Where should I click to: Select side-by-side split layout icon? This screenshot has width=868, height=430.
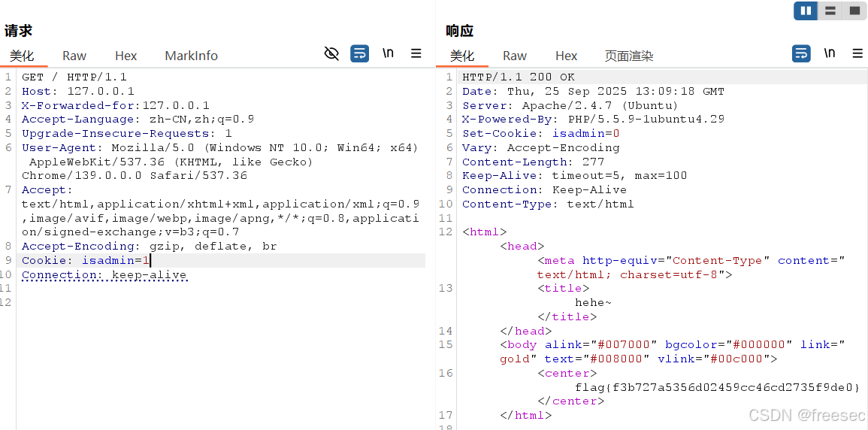(x=806, y=11)
